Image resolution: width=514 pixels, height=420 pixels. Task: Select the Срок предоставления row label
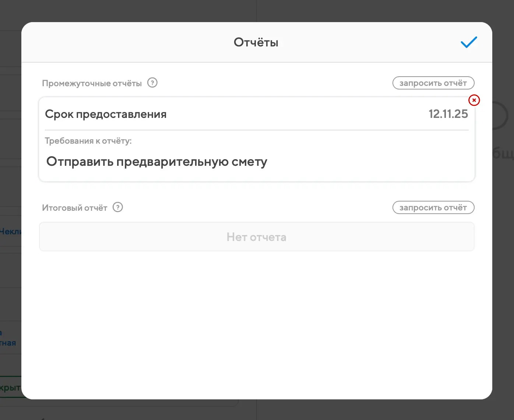click(106, 114)
